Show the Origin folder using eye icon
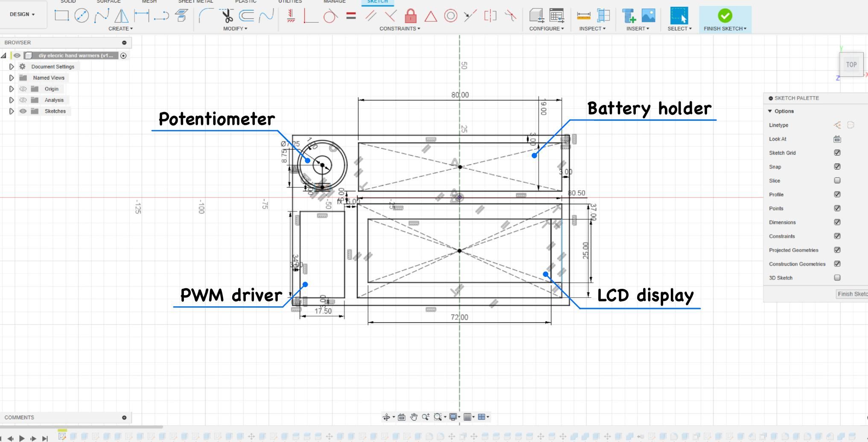 pos(23,89)
